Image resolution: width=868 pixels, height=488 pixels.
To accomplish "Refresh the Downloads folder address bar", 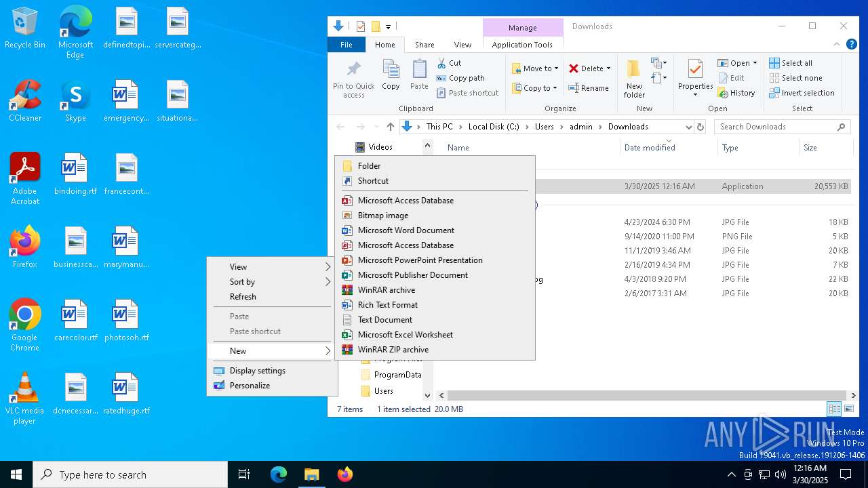I will 701,127.
